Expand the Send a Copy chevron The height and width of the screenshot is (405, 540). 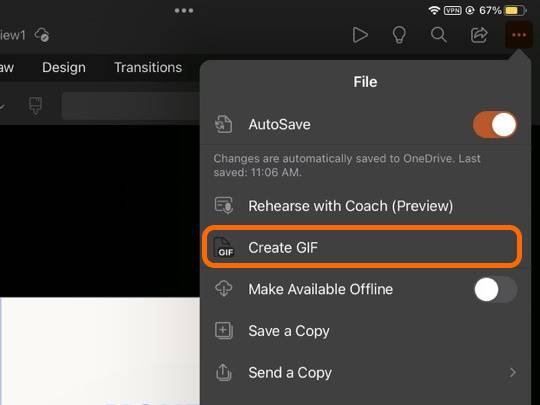(512, 372)
